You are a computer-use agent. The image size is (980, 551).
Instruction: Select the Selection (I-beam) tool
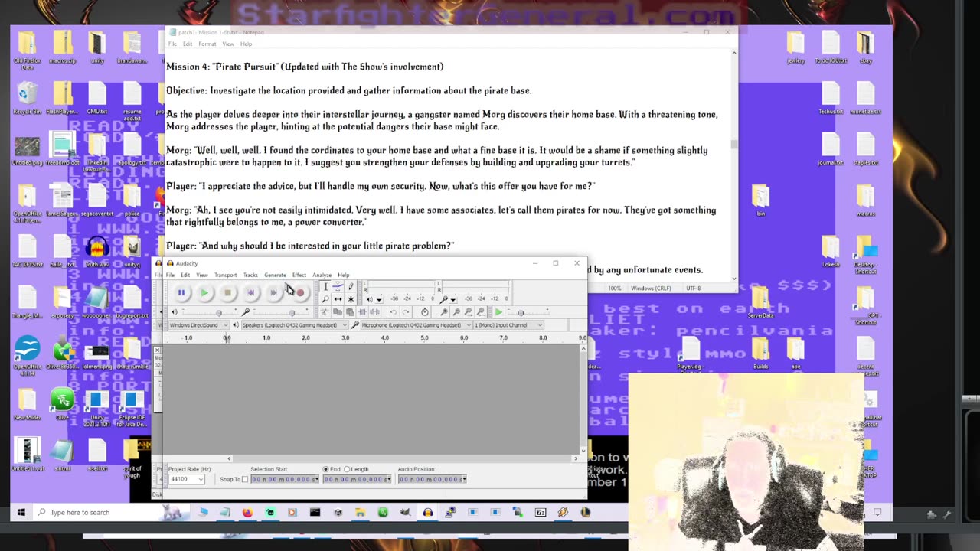pos(326,286)
